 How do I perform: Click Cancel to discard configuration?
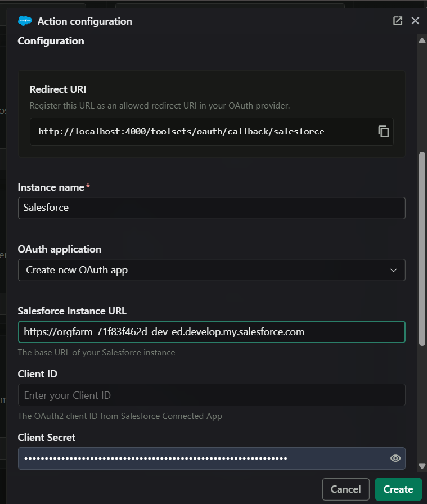345,489
